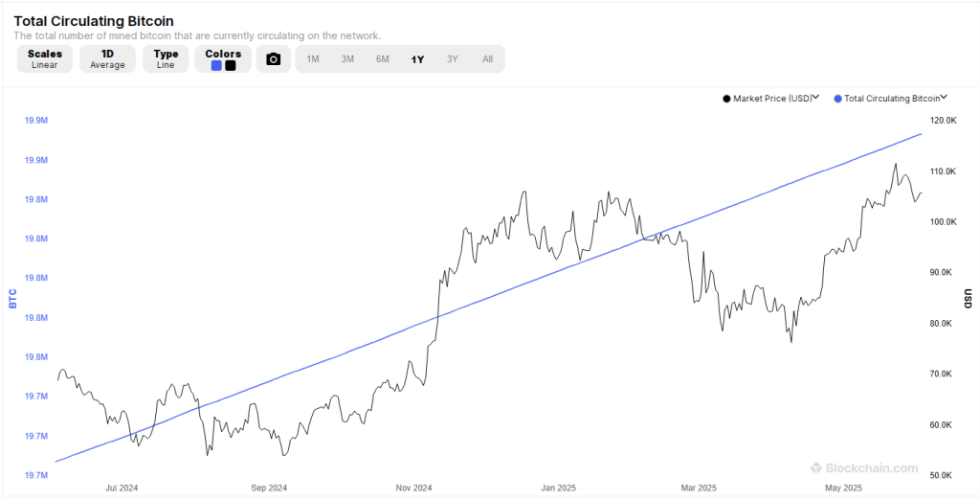Click the Total Circulating Bitcoin chart title
The width and height of the screenshot is (980, 500).
pyautogui.click(x=93, y=20)
